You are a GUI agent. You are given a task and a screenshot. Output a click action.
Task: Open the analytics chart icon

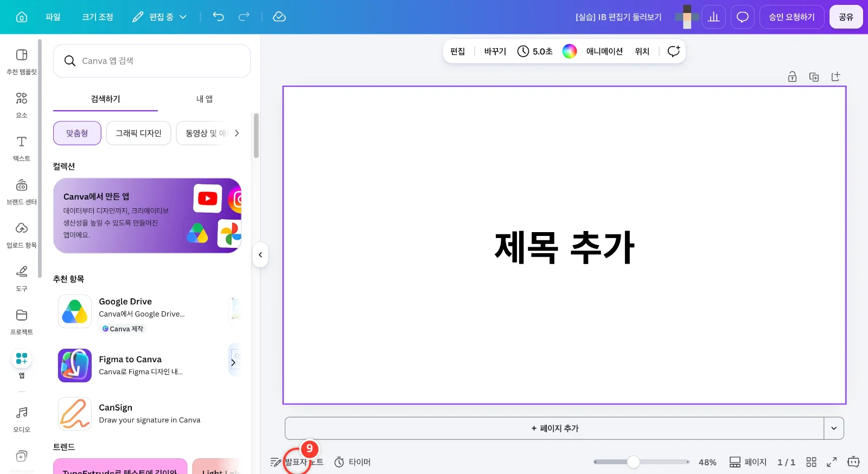coord(714,17)
